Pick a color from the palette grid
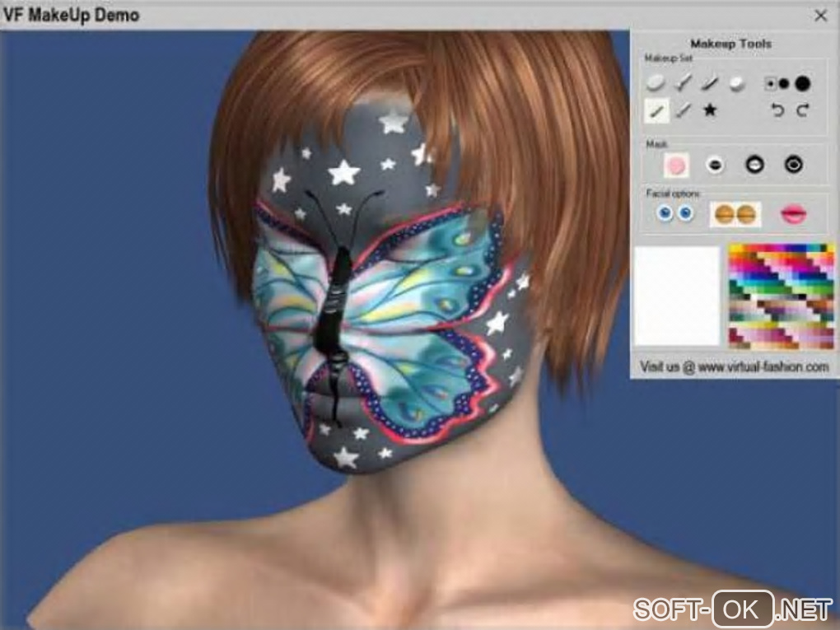The image size is (840, 630). (x=781, y=296)
